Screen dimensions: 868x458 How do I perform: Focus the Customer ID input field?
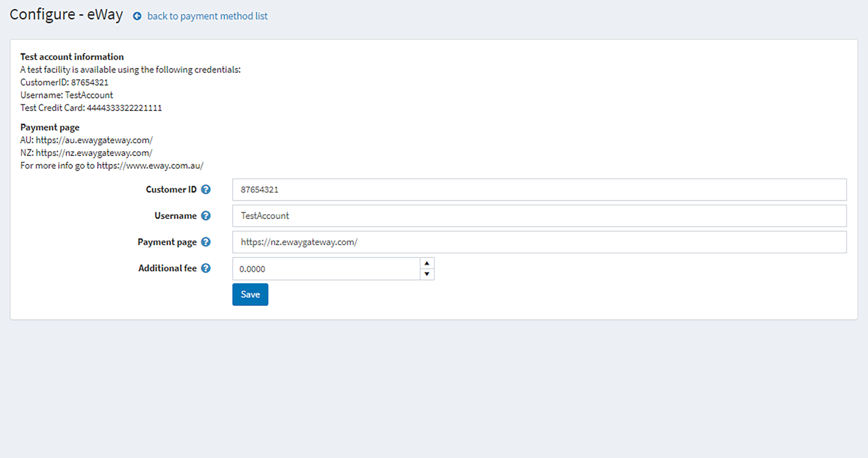(539, 190)
